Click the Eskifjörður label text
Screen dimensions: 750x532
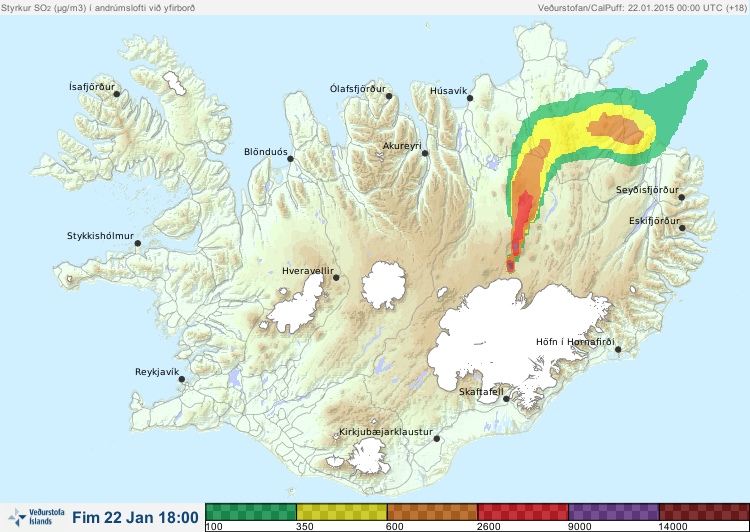tap(654, 221)
